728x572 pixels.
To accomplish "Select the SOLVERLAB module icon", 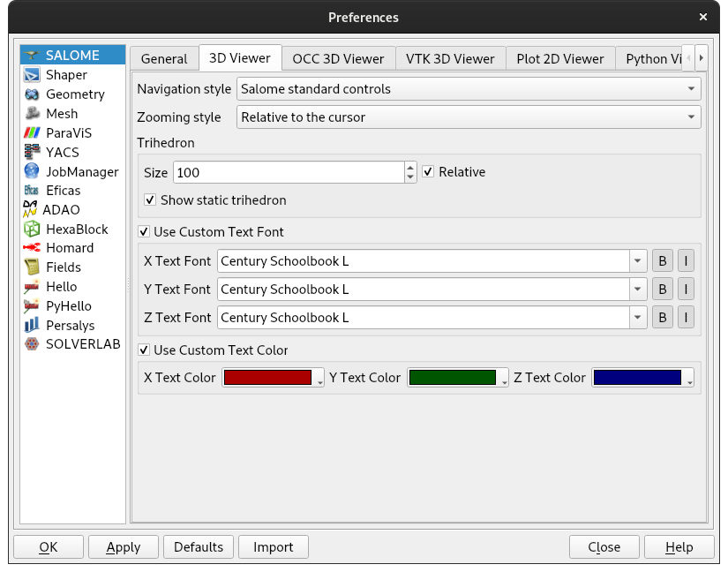I will click(x=32, y=344).
